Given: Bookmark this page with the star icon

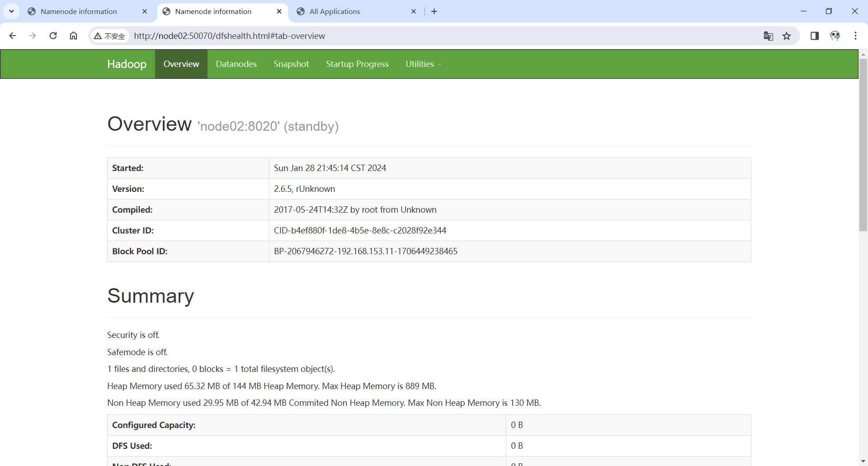Looking at the screenshot, I should tap(787, 36).
